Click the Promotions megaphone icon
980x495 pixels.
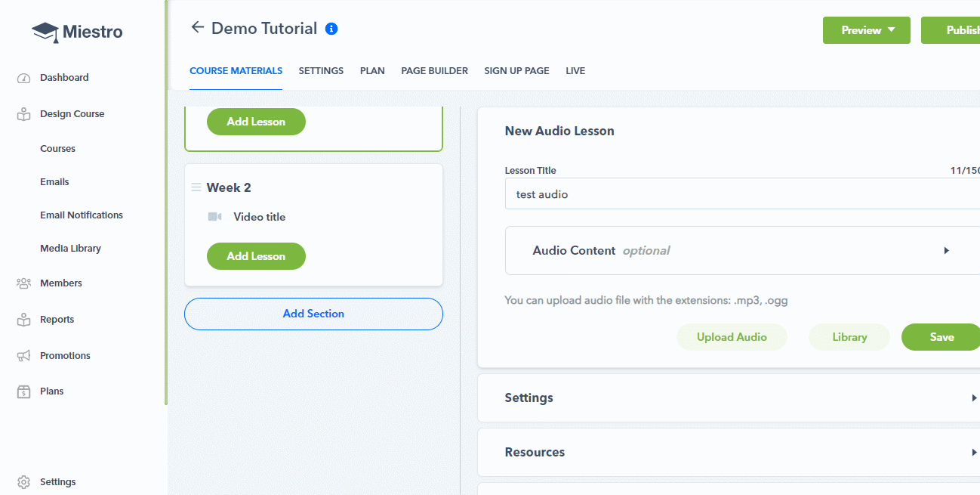coord(23,356)
